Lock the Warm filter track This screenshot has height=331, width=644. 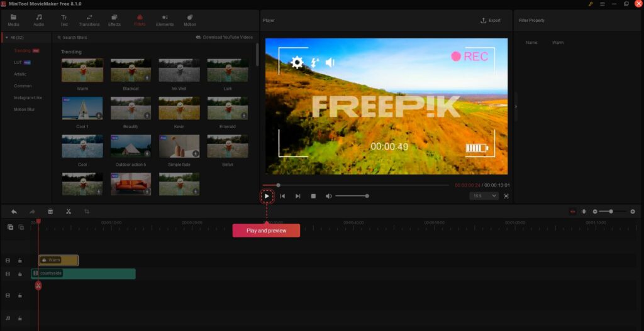coord(19,261)
